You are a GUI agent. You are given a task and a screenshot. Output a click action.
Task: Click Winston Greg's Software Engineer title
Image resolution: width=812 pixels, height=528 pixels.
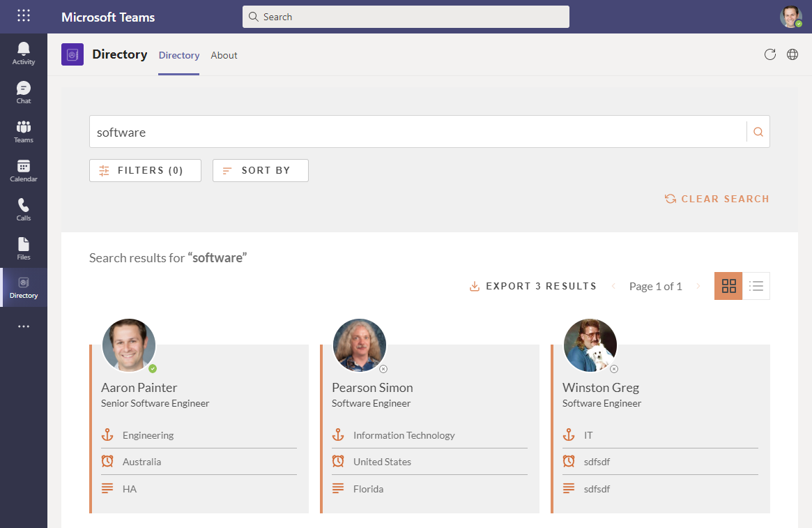tap(602, 403)
